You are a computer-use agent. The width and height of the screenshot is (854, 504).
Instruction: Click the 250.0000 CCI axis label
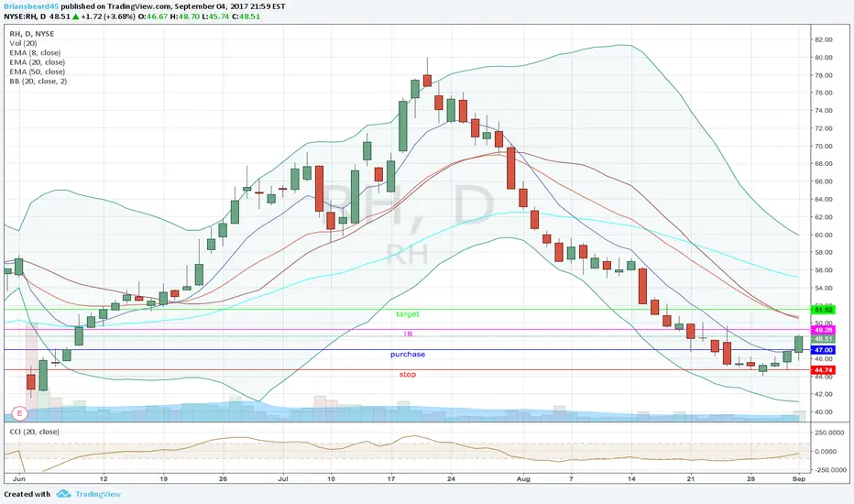pyautogui.click(x=830, y=433)
